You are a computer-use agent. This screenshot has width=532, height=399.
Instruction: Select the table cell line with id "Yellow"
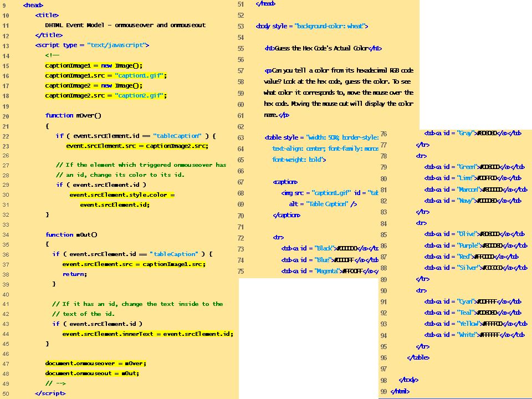click(475, 324)
